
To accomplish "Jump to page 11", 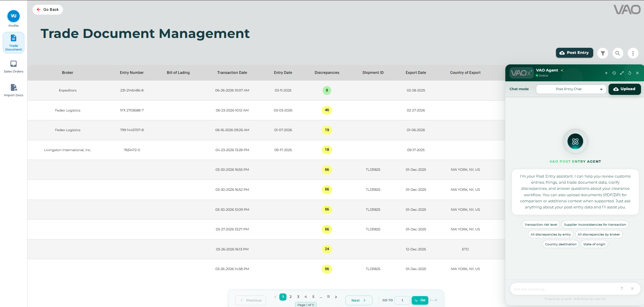I will tap(328, 297).
